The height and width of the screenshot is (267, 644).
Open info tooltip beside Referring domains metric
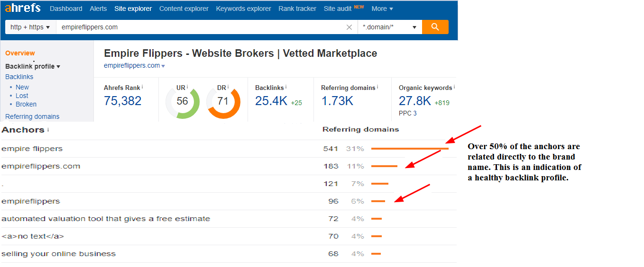(x=378, y=87)
